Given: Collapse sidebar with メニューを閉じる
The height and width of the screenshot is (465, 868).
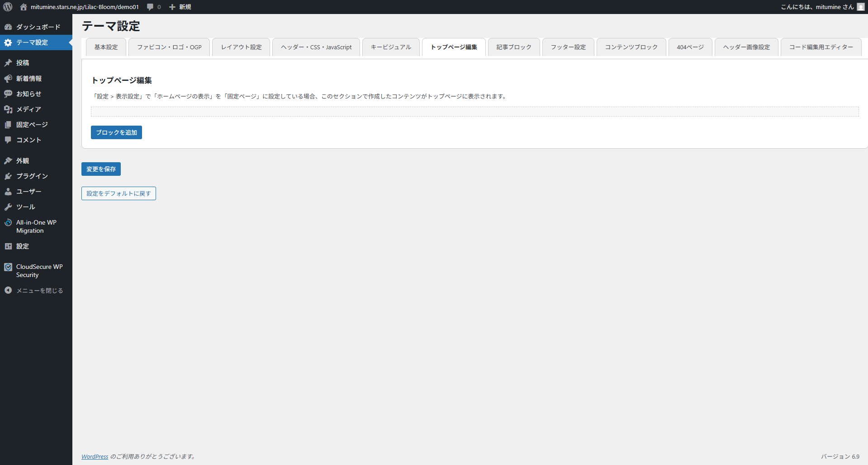Looking at the screenshot, I should click(x=39, y=291).
